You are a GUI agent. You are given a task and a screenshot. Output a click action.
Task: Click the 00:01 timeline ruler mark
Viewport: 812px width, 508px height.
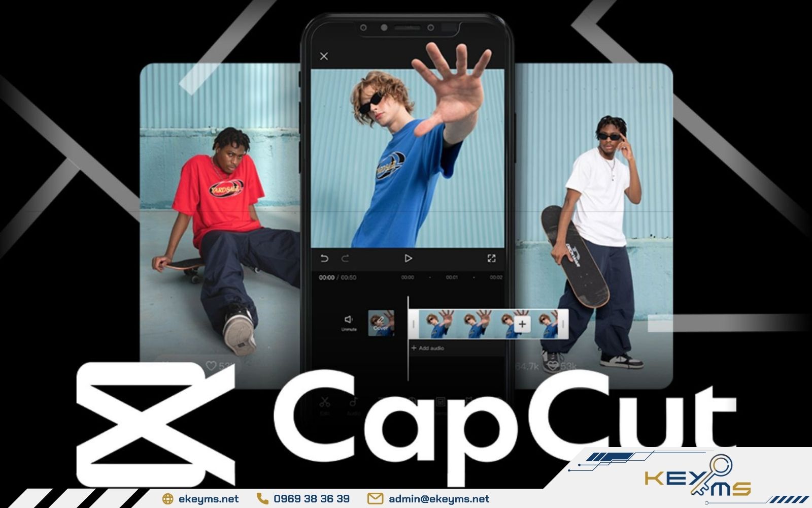click(452, 277)
